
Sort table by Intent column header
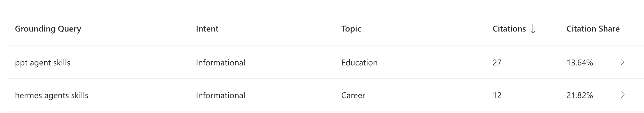(x=207, y=29)
